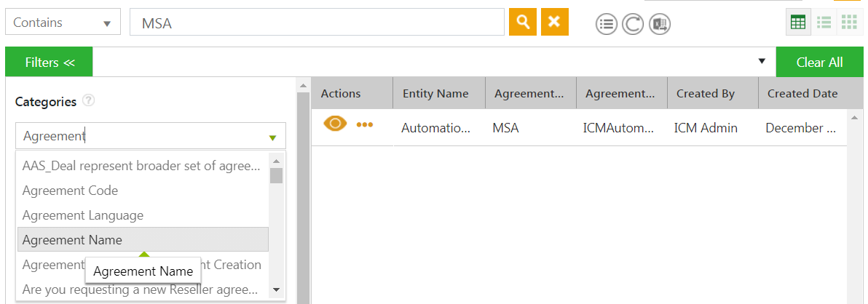Select Agreement Name from the dropdown list
The height and width of the screenshot is (304, 868).
(143, 240)
